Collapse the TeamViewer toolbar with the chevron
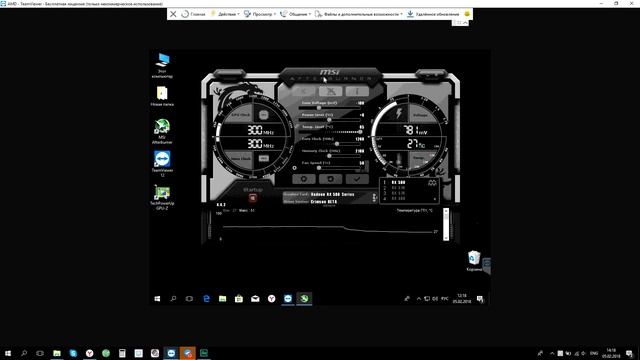Image resolution: width=640 pixels, height=360 pixels. 465,23
